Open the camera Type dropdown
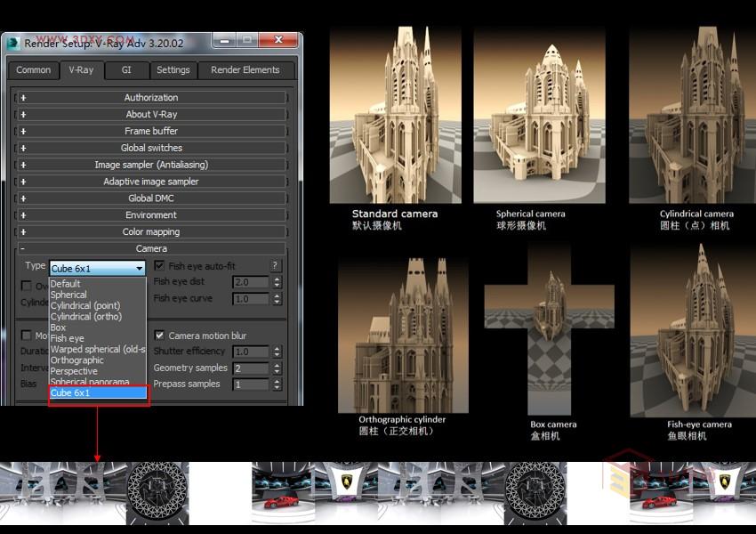The height and width of the screenshot is (534, 756). pos(140,267)
